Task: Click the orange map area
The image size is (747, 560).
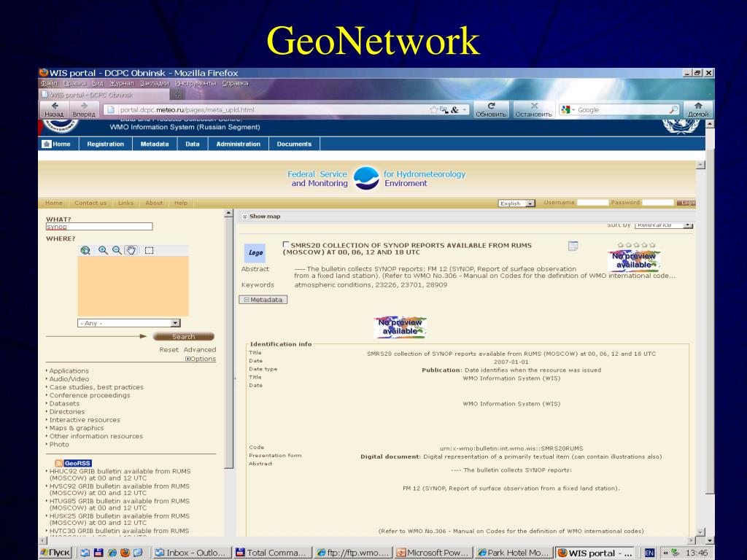Action: coord(133,286)
